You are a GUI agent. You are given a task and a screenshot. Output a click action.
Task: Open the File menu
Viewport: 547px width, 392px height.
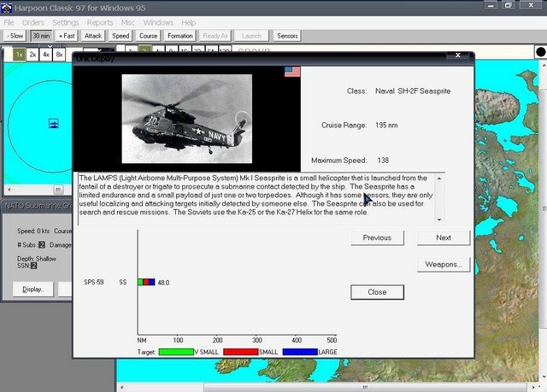[9, 22]
